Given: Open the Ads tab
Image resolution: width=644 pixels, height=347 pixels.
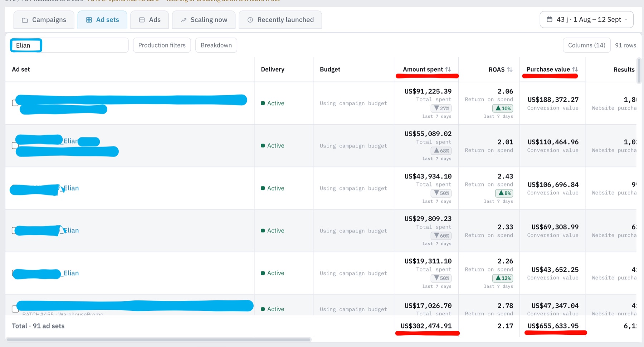Looking at the screenshot, I should [x=150, y=20].
